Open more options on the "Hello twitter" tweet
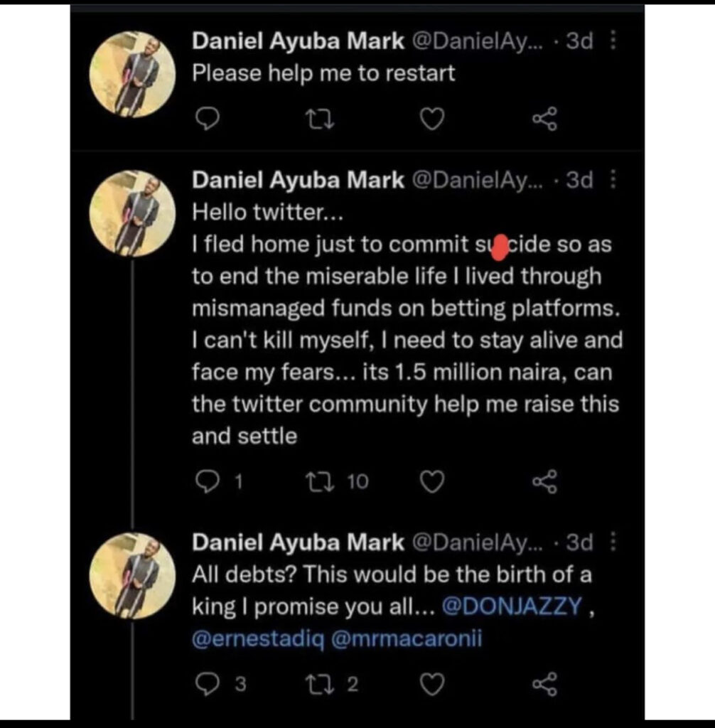The width and height of the screenshot is (715, 728). point(614,181)
